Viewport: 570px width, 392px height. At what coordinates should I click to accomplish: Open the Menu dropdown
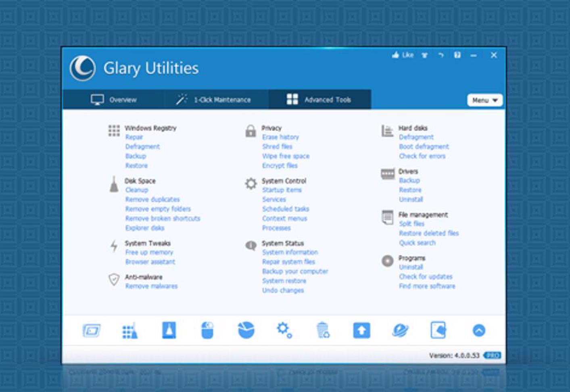point(485,100)
